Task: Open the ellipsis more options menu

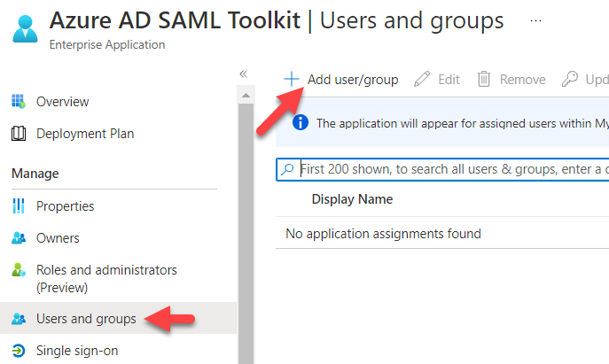Action: click(536, 21)
